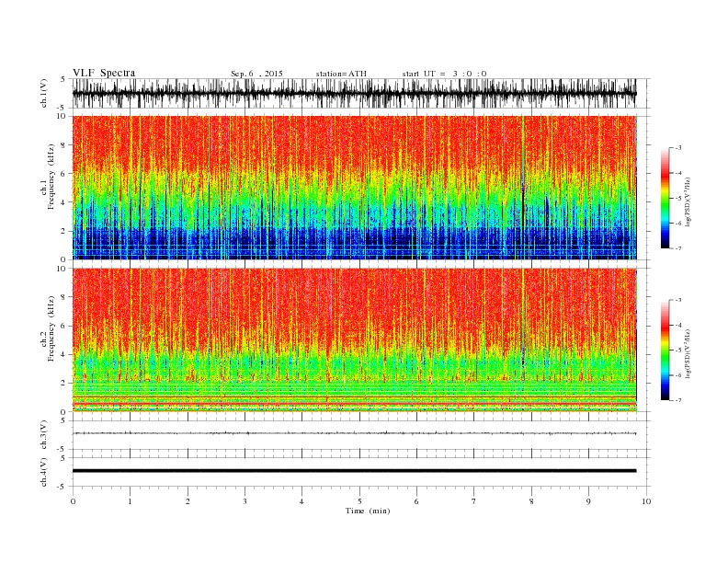Click the '0' tick on the time axis
Image resolution: width=728 pixels, height=563 pixels.
[73, 501]
